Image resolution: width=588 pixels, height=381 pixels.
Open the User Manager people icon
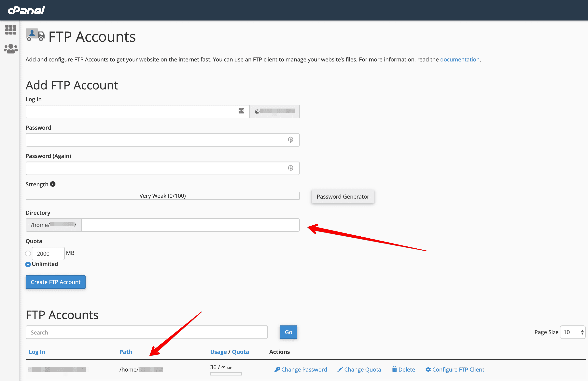tap(11, 49)
